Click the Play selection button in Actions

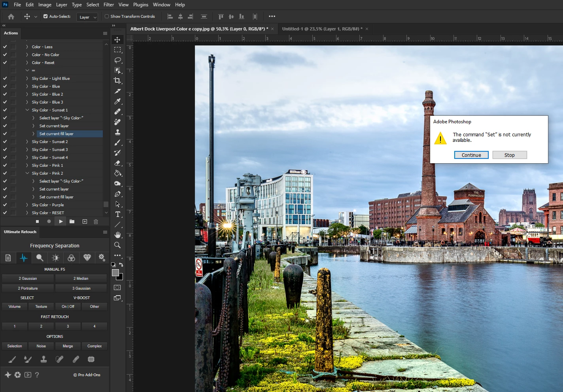coord(60,222)
